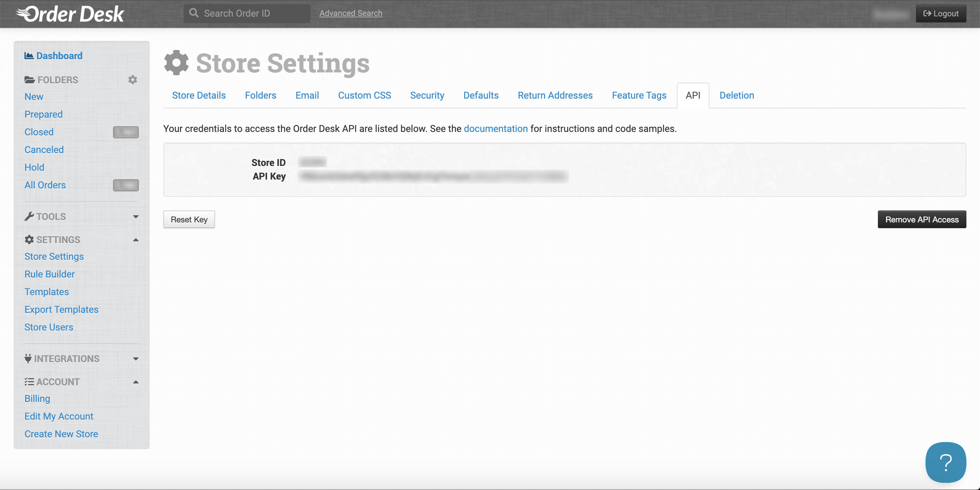Collapse the Account section arrow
Viewport: 980px width, 490px height.
135,382
